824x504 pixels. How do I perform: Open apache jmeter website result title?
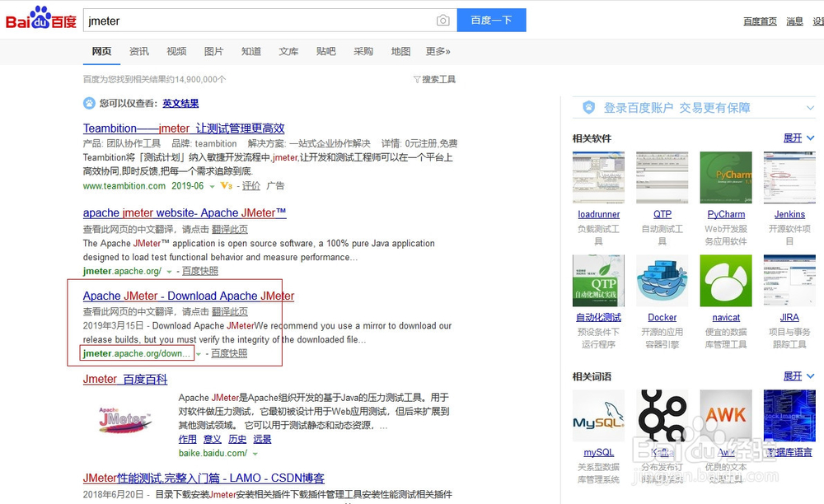185,212
